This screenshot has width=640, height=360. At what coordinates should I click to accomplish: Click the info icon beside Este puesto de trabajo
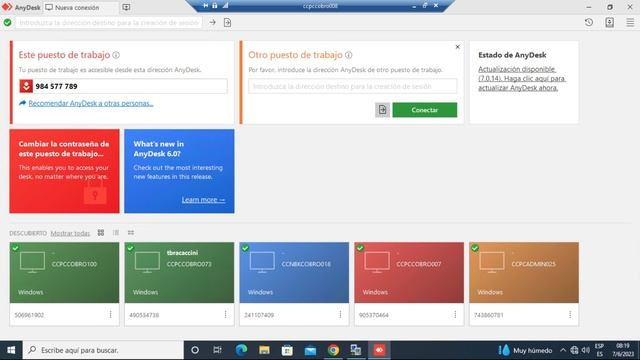click(116, 55)
